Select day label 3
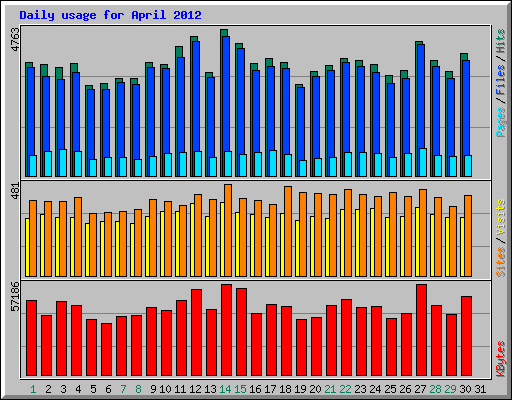Viewport: 512px width, 400px height. click(63, 389)
